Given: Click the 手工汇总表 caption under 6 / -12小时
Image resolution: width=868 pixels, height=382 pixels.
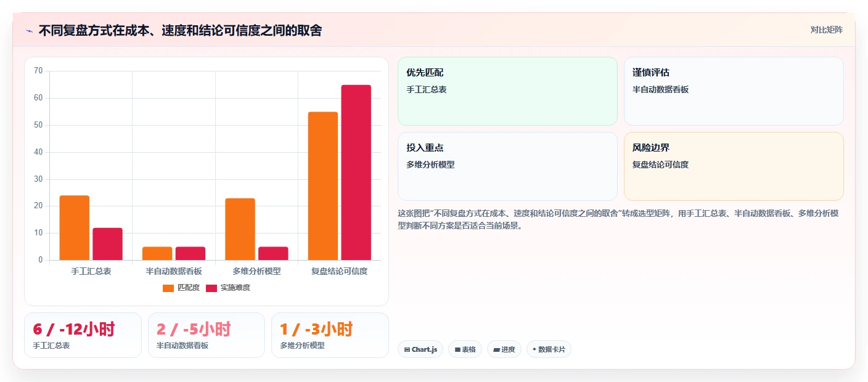Looking at the screenshot, I should pyautogui.click(x=52, y=346).
